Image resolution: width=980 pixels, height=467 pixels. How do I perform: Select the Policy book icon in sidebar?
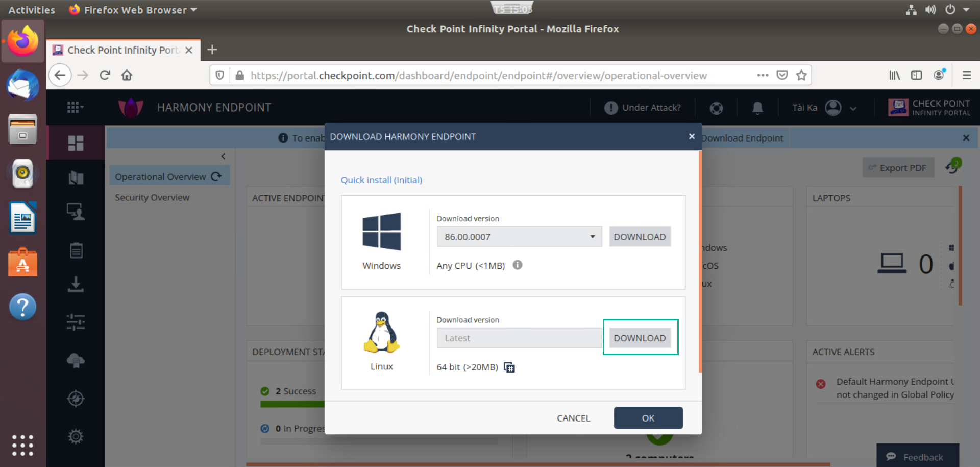click(76, 177)
